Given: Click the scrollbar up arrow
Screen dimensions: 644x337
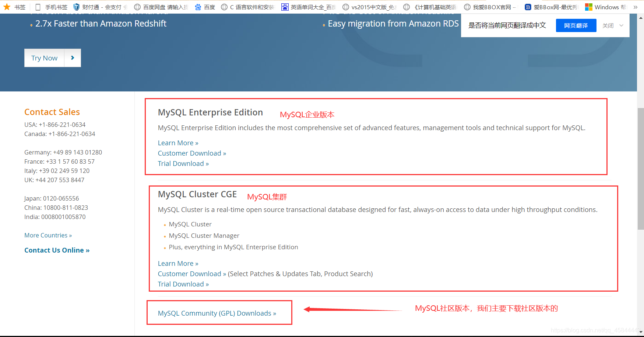Looking at the screenshot, I should click(x=641, y=17).
